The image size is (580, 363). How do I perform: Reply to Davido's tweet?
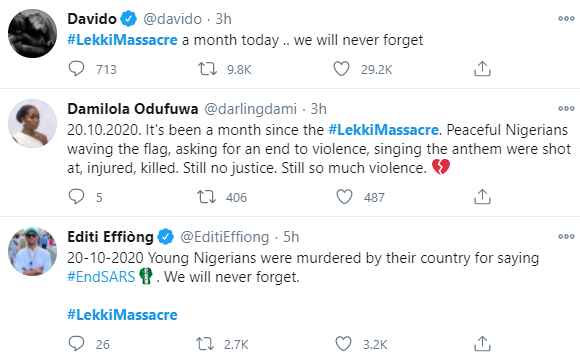77,68
